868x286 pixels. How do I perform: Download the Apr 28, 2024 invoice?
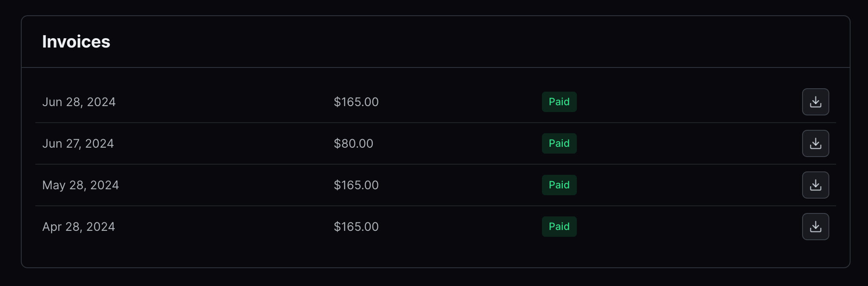point(815,227)
